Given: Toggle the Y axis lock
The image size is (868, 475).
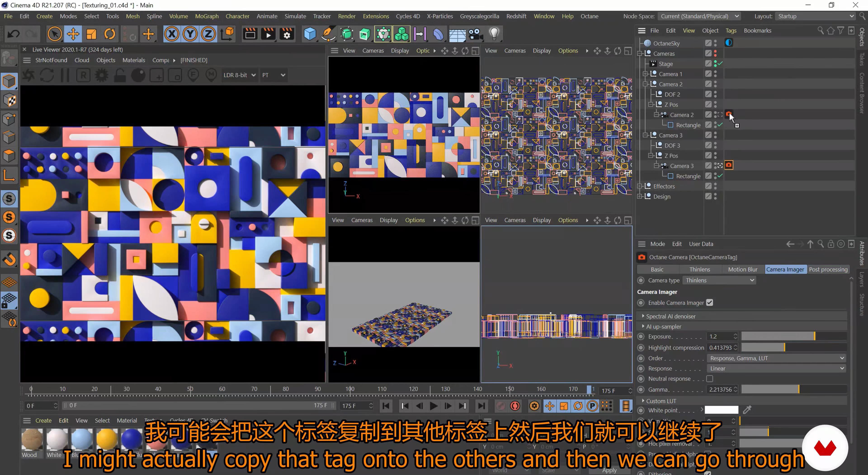Looking at the screenshot, I should click(190, 34).
